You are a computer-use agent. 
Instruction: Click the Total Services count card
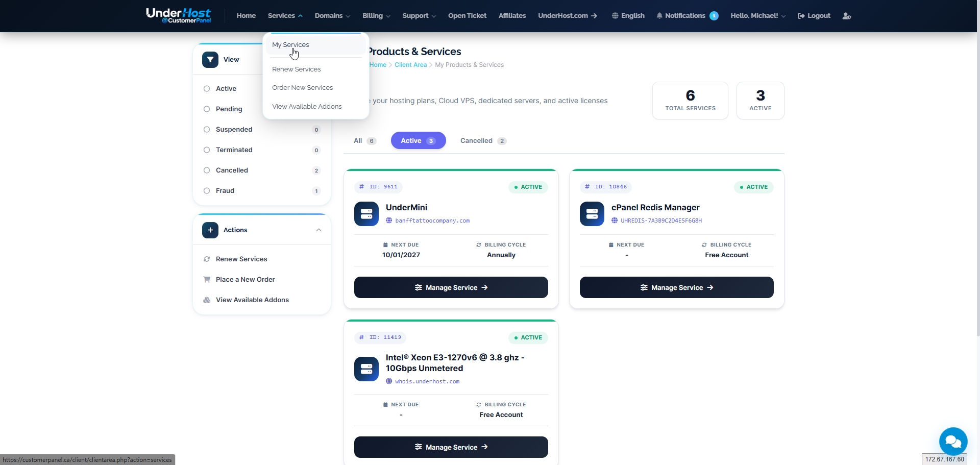pyautogui.click(x=690, y=101)
